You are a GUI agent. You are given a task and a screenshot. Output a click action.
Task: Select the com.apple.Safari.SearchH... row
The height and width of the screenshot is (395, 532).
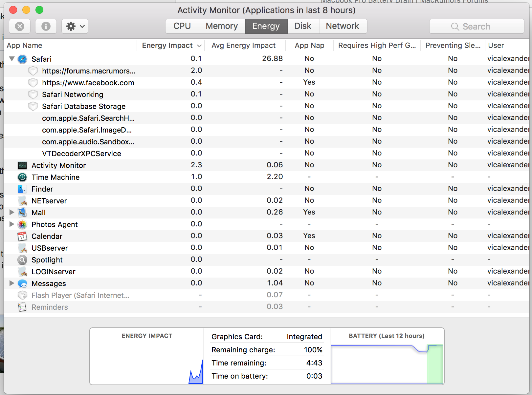pyautogui.click(x=267, y=118)
